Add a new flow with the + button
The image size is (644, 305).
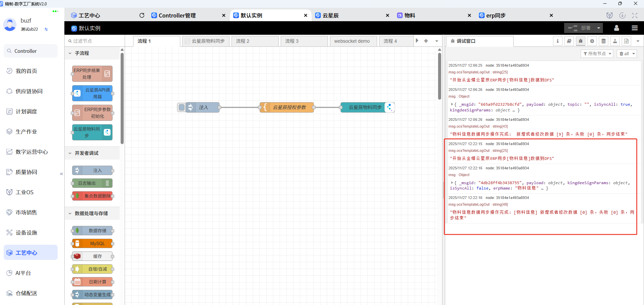[426, 41]
